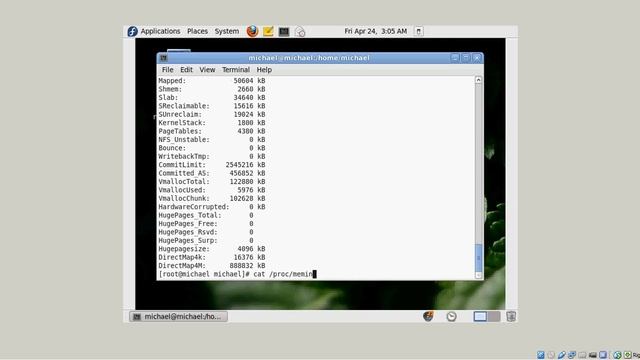Click the 'VmallocTotal:' output line
Viewport: 640px width, 360px height.
coord(212,182)
